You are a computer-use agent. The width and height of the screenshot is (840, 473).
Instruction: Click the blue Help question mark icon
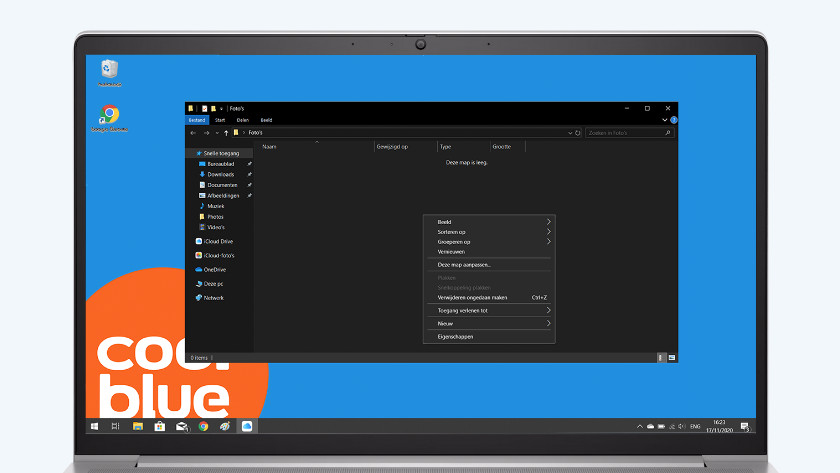673,120
